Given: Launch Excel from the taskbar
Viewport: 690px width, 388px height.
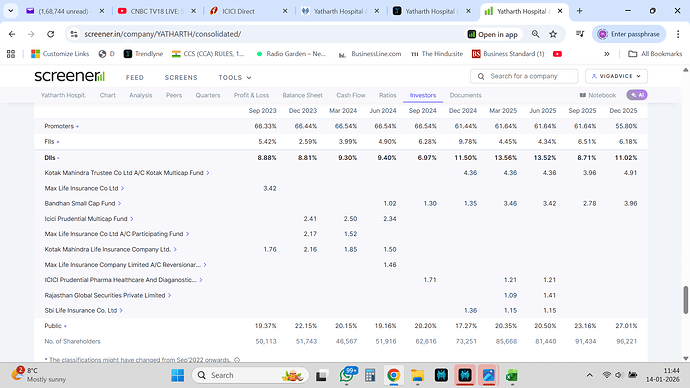Looking at the screenshot, I should (511, 375).
